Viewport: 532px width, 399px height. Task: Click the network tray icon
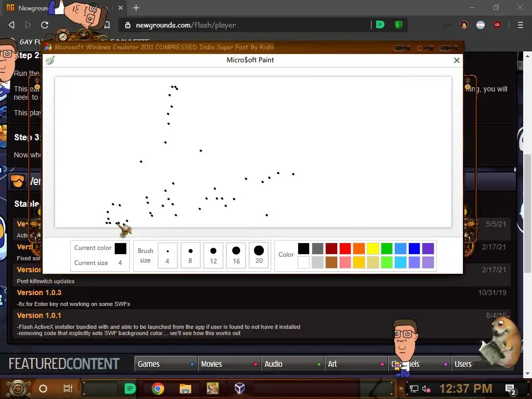pos(414,389)
